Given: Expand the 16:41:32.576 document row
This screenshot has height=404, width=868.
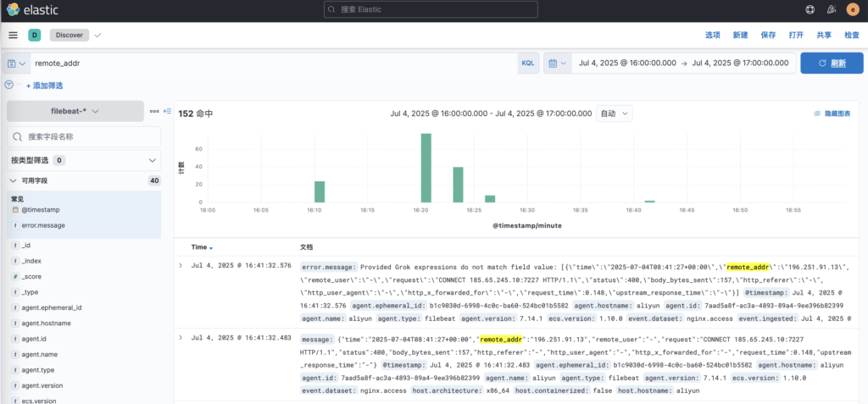Looking at the screenshot, I should tap(180, 266).
